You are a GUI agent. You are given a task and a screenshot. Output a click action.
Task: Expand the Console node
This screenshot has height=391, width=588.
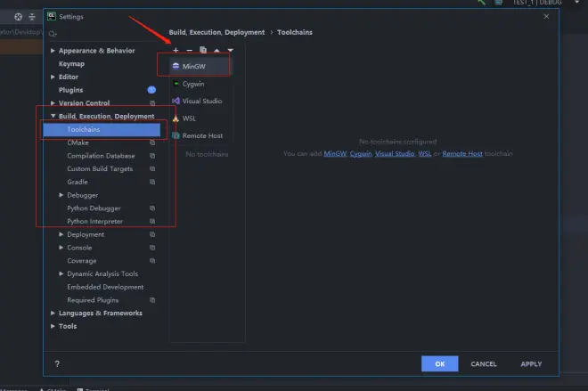[61, 248]
